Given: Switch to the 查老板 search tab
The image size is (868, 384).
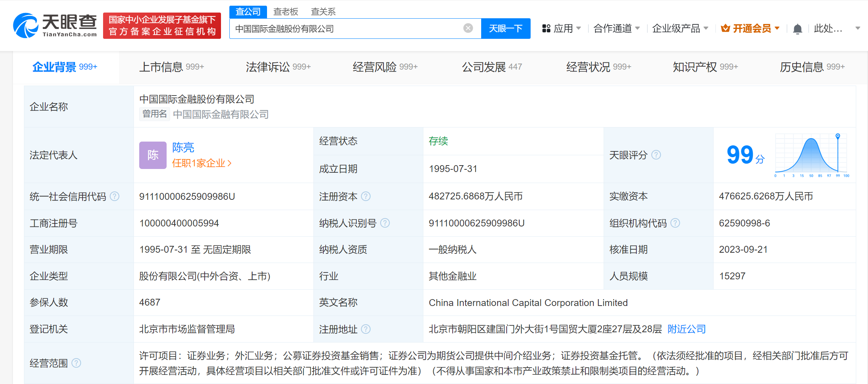Looking at the screenshot, I should [x=285, y=12].
